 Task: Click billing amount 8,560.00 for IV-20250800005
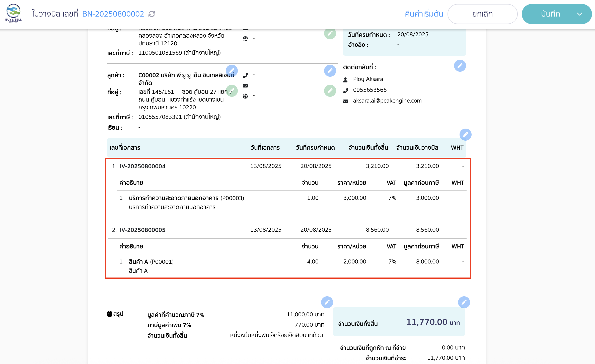[427, 230]
